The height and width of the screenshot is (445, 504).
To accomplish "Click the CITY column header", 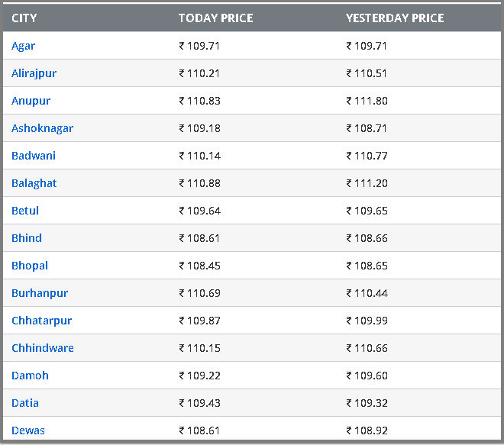I will click(24, 18).
